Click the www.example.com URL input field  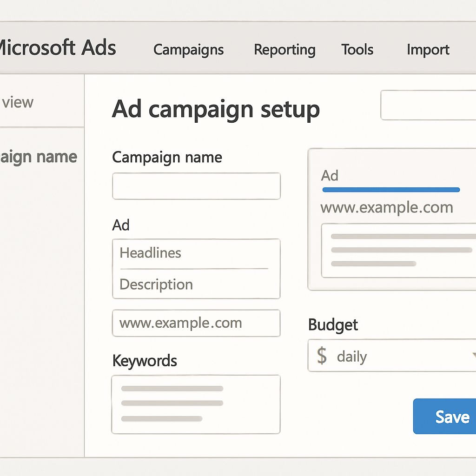coord(196,323)
